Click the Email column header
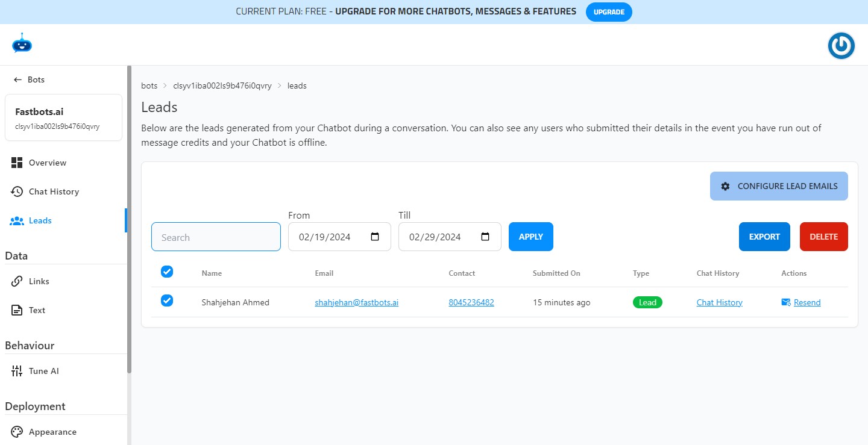This screenshot has height=445, width=868. point(324,273)
